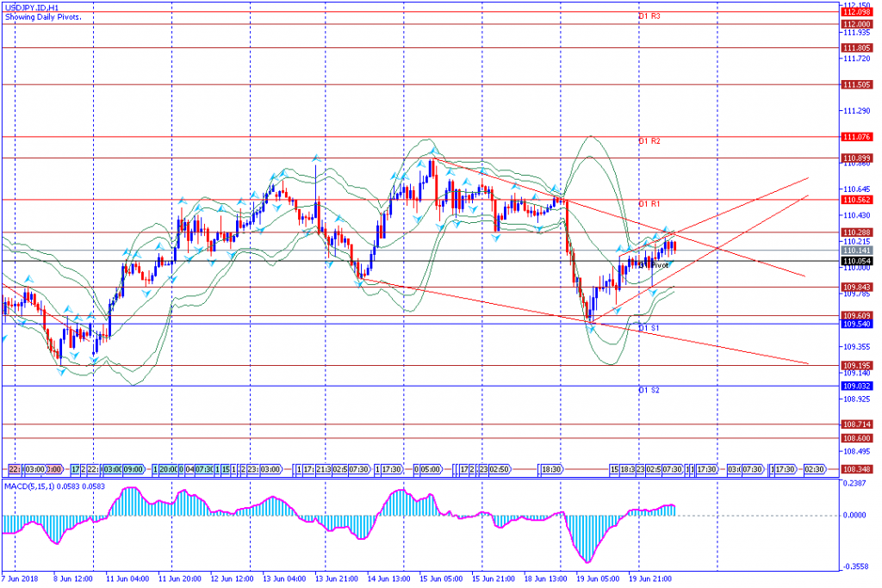Click the 18:30 event time marker
Viewport: 882px width, 588px height.
pos(551,469)
